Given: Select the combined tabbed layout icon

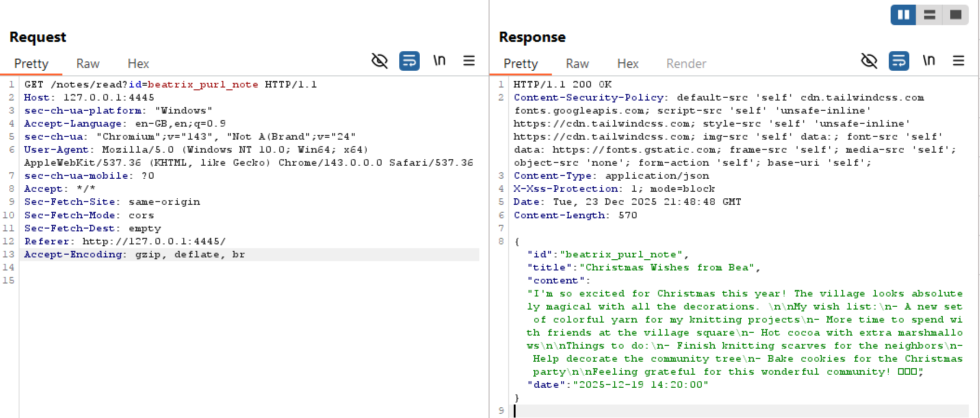Looking at the screenshot, I should point(955,15).
